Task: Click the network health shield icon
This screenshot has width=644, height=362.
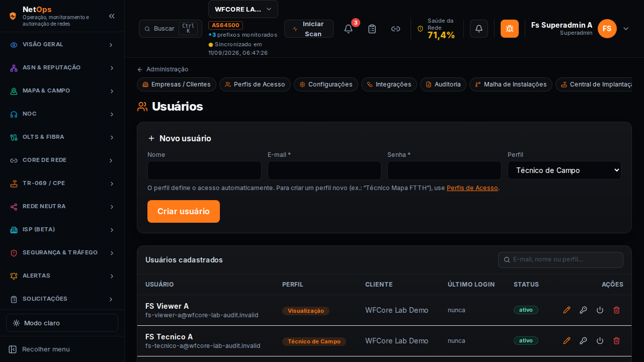Action: (421, 29)
